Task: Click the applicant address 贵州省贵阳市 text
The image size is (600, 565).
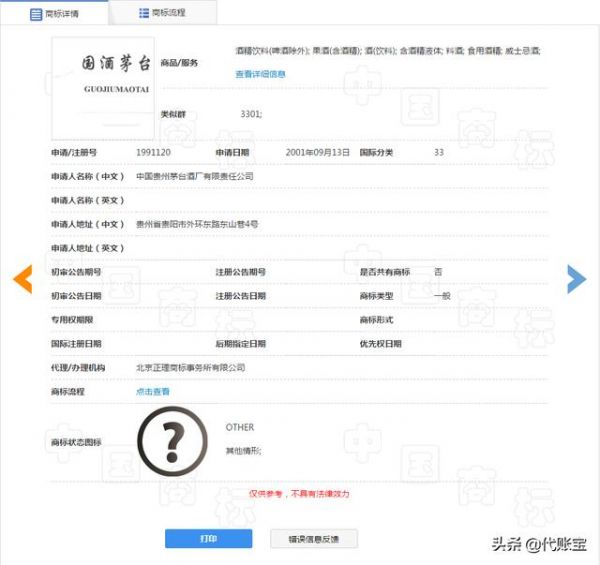Action: pos(197,224)
